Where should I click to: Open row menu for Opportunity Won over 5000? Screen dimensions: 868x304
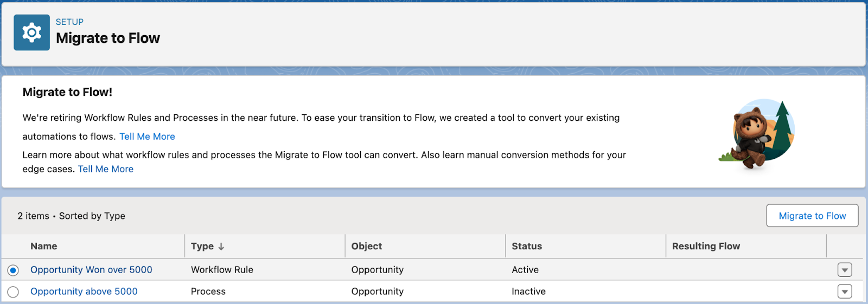point(845,270)
